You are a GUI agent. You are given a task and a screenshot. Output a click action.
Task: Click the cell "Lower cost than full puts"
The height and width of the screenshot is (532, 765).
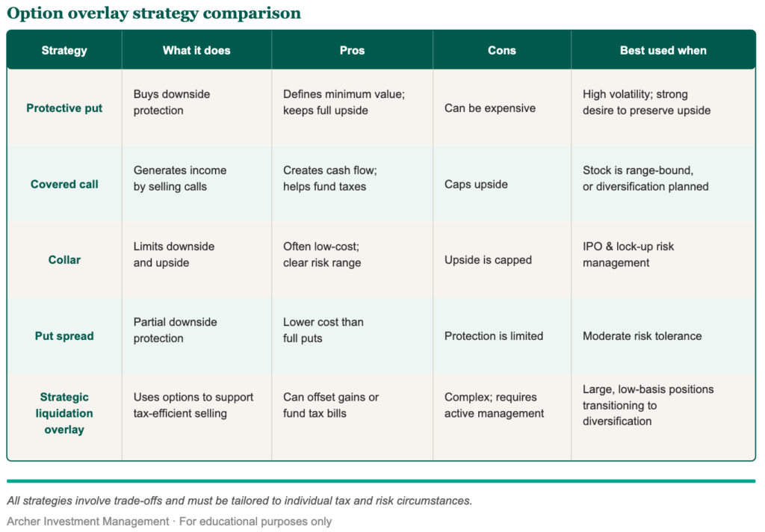coord(323,330)
